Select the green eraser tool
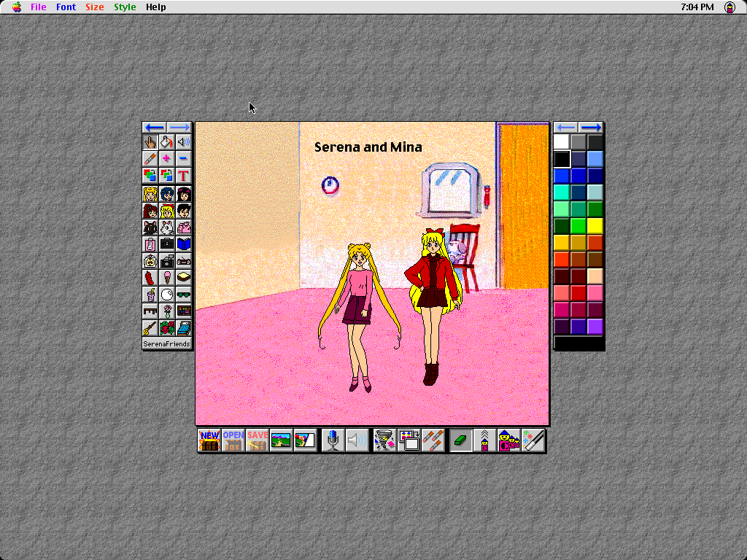747x560 pixels. (x=461, y=440)
